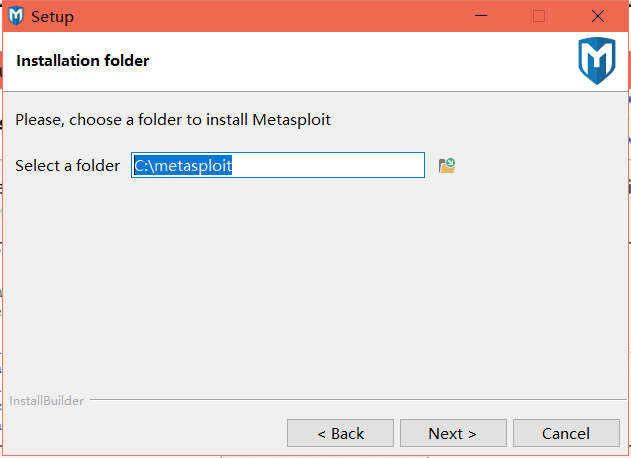Click the 'Installation folder' heading
This screenshot has height=458, width=631.
point(82,61)
